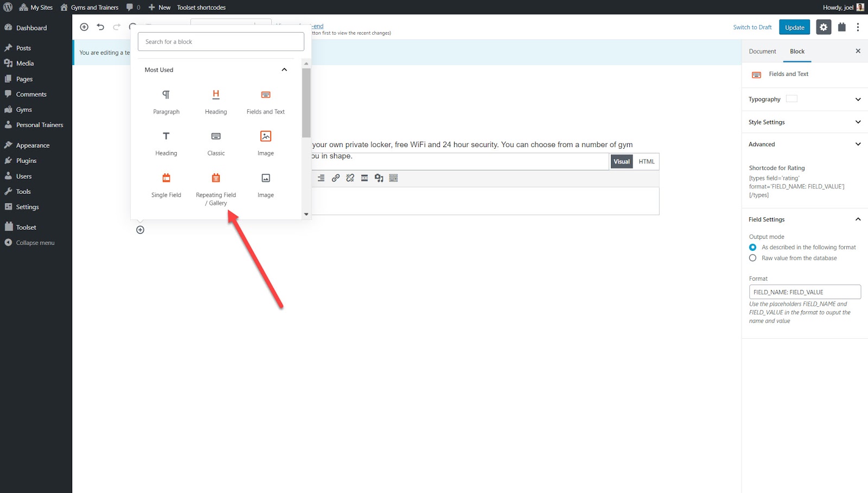
Task: Add the Single Field block
Action: (x=166, y=178)
